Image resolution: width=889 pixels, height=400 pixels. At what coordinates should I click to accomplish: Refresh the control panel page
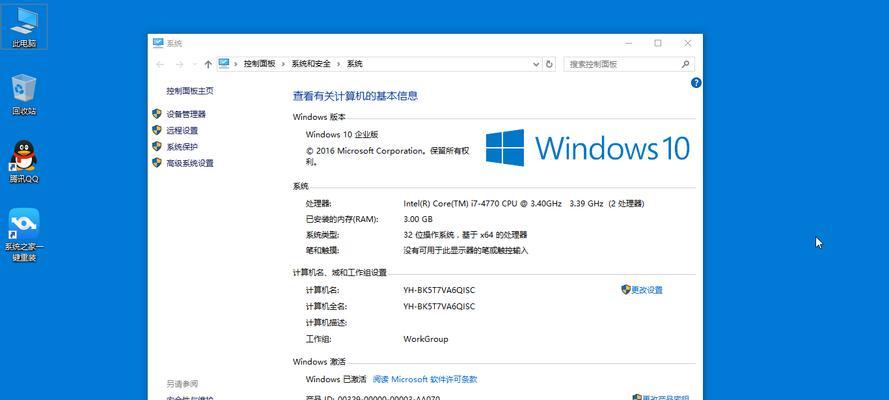tap(549, 65)
